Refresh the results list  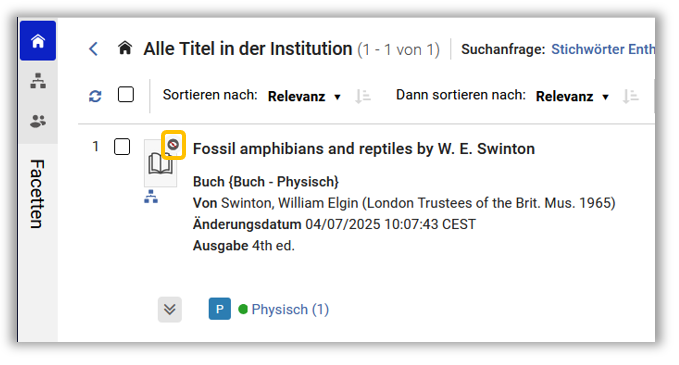95,96
